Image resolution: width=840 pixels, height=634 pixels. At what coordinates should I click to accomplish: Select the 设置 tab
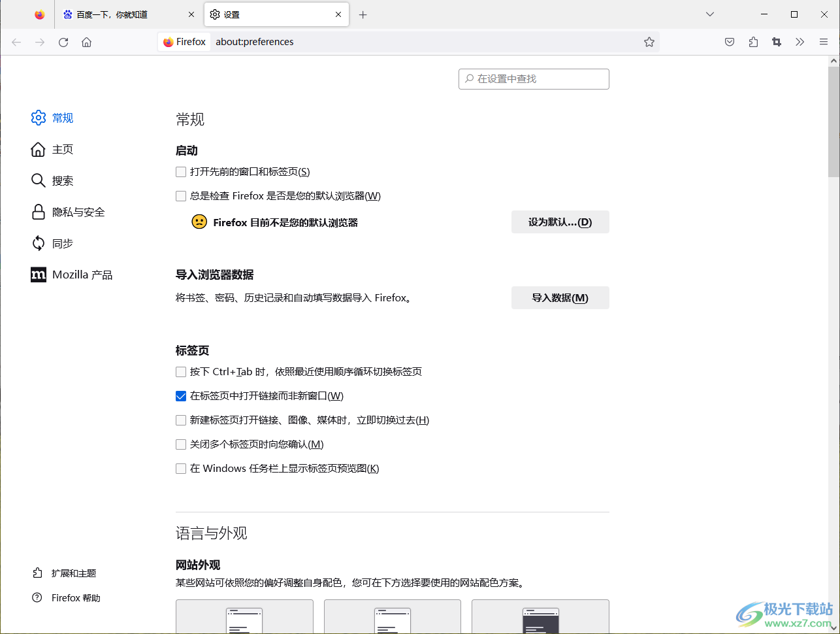[x=277, y=14]
